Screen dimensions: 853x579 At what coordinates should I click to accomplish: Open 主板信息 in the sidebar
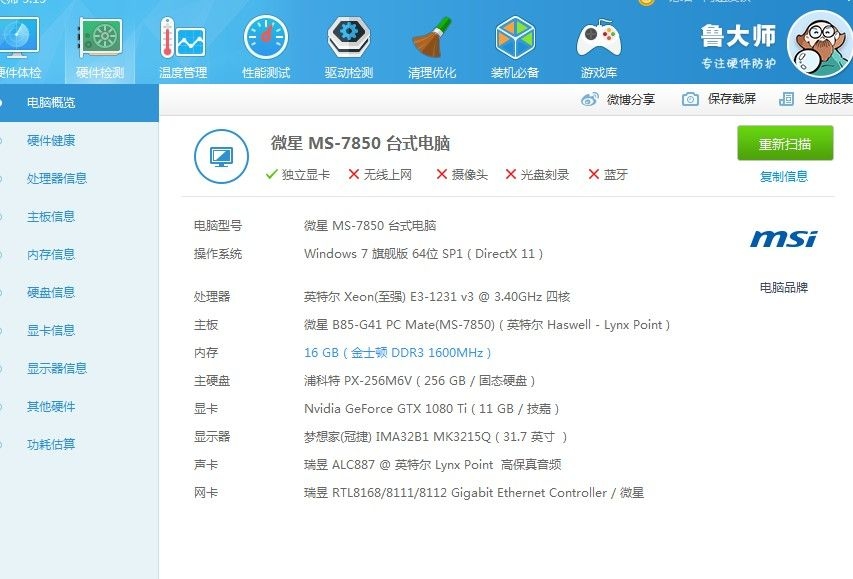pyautogui.click(x=51, y=217)
